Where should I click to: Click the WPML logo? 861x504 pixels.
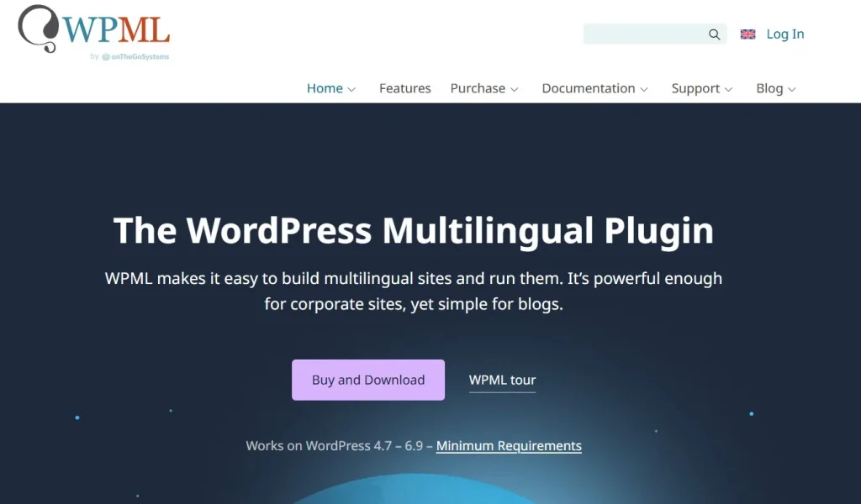[x=93, y=29]
